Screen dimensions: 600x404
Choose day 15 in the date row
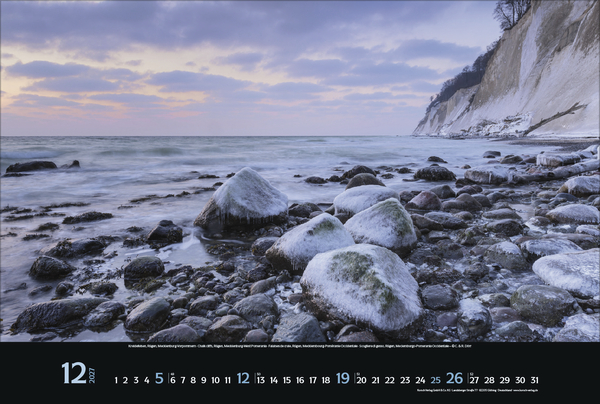click(x=287, y=380)
